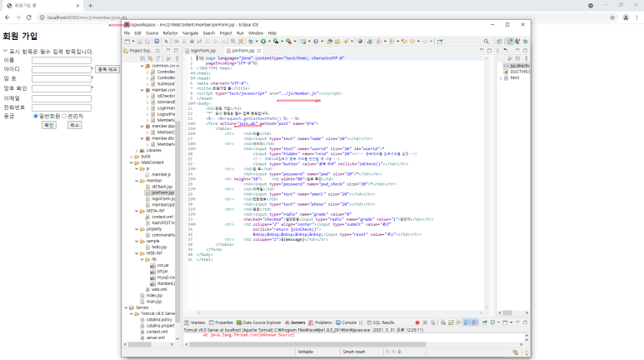This screenshot has height=360, width=644.
Task: Click the New file toolbar icon in Eclipse
Action: (127, 42)
